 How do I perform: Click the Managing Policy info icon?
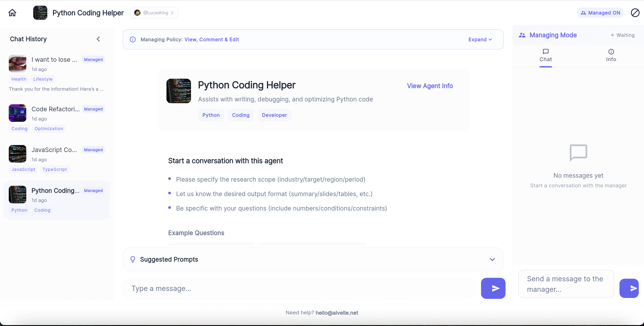133,39
